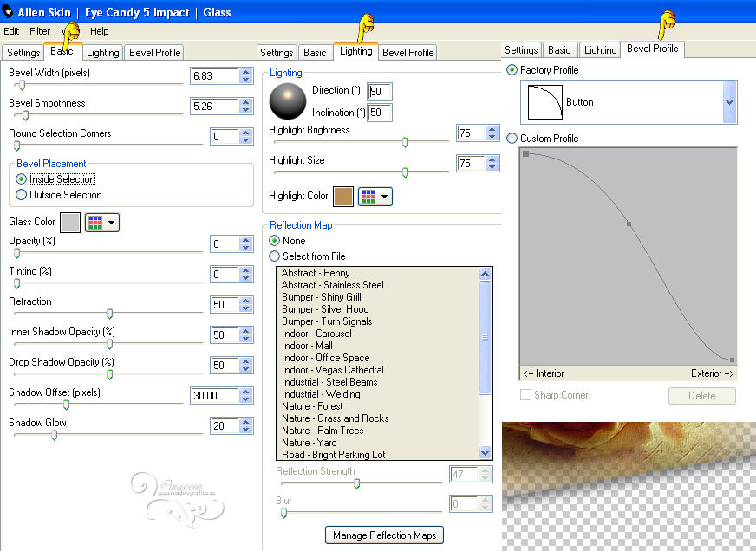The height and width of the screenshot is (551, 756).
Task: Click the Glass Color swatch
Action: pos(70,223)
